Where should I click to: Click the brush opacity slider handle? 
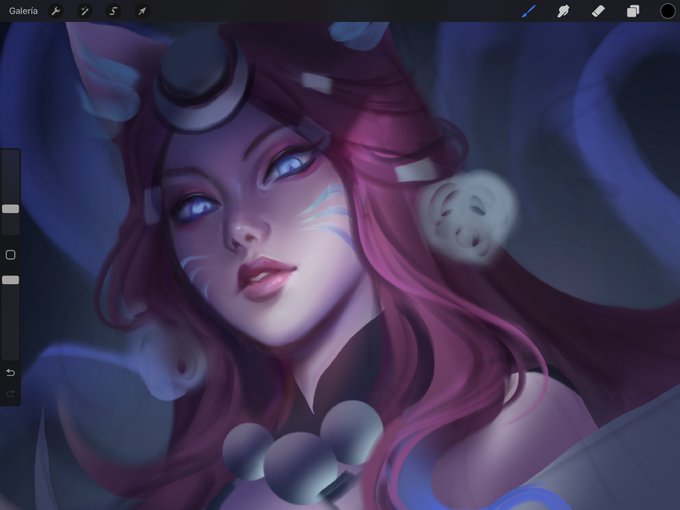point(10,280)
